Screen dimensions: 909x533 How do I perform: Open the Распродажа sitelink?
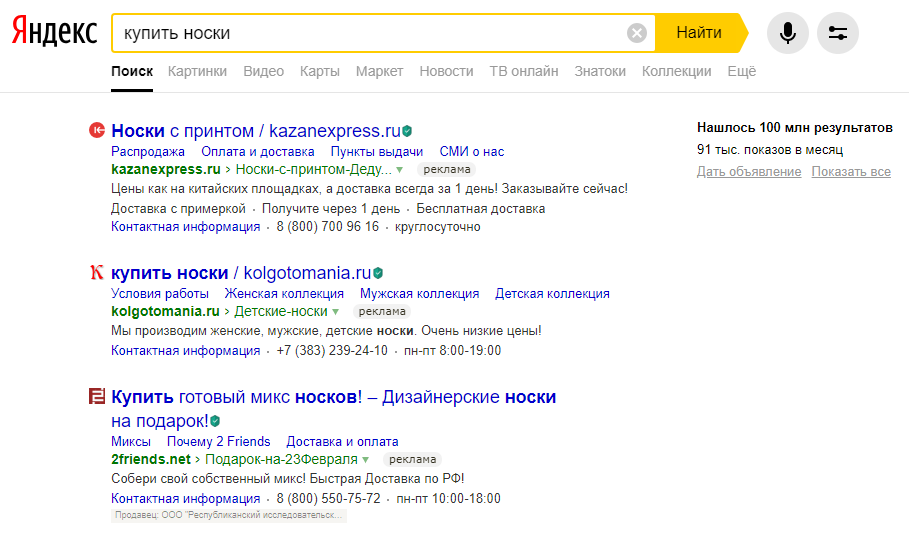(148, 152)
